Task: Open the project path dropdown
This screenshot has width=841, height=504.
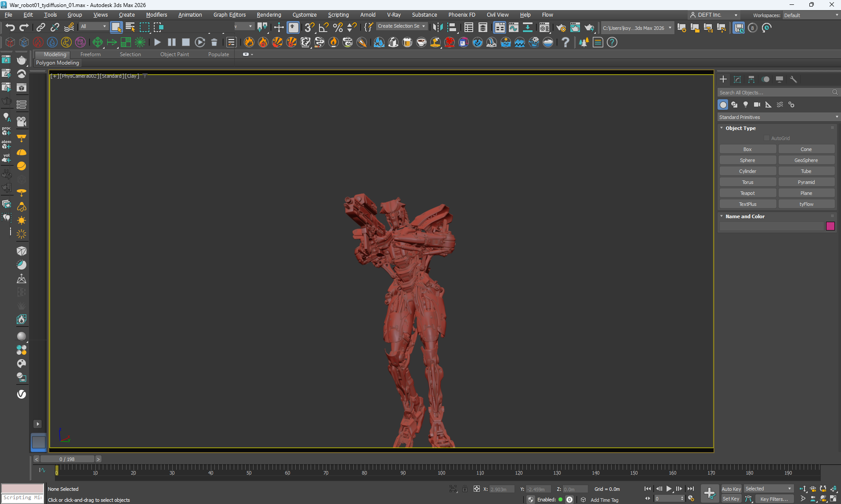Action: pyautogui.click(x=637, y=28)
